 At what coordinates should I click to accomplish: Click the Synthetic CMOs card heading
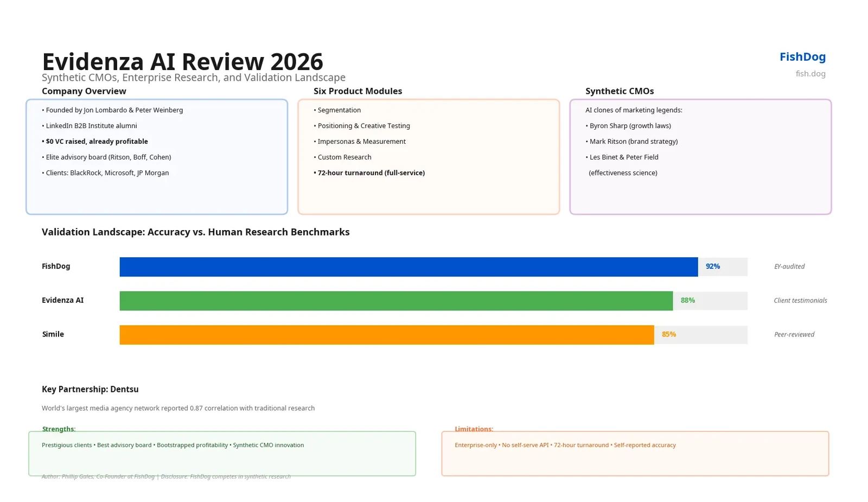click(620, 91)
